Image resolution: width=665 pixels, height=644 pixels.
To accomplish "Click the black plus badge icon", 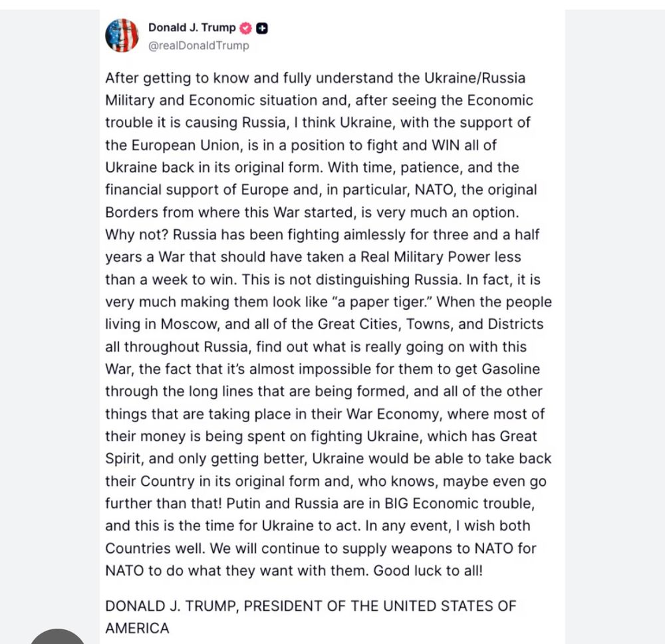I will click(262, 29).
